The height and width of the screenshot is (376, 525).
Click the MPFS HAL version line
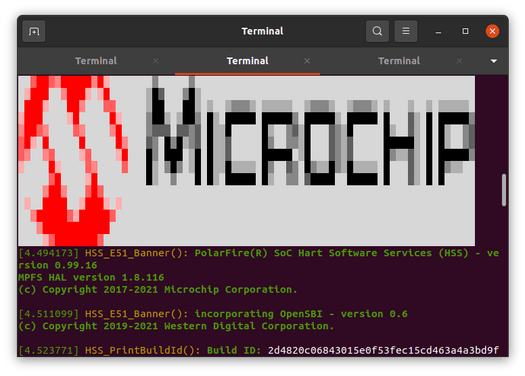tap(91, 278)
